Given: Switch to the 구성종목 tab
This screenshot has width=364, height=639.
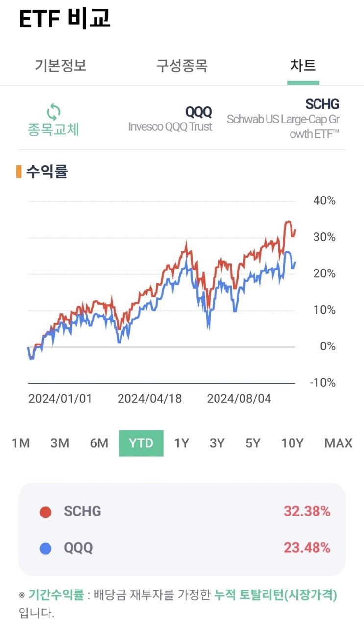Looking at the screenshot, I should pyautogui.click(x=182, y=66).
